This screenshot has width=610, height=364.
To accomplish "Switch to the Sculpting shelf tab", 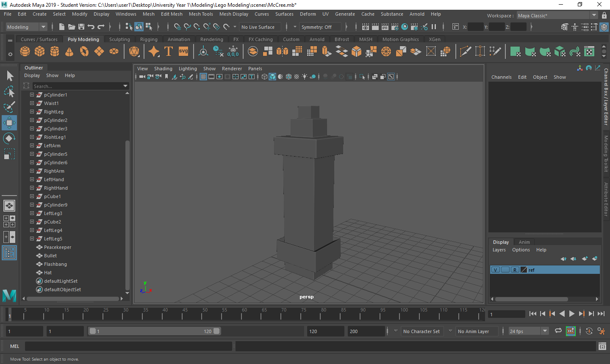I will [119, 39].
